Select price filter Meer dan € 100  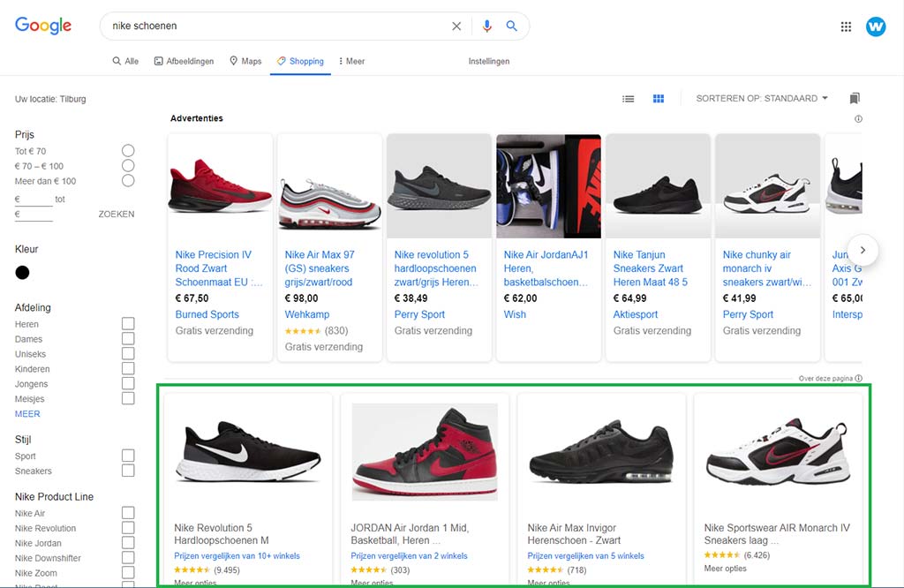pyautogui.click(x=128, y=180)
